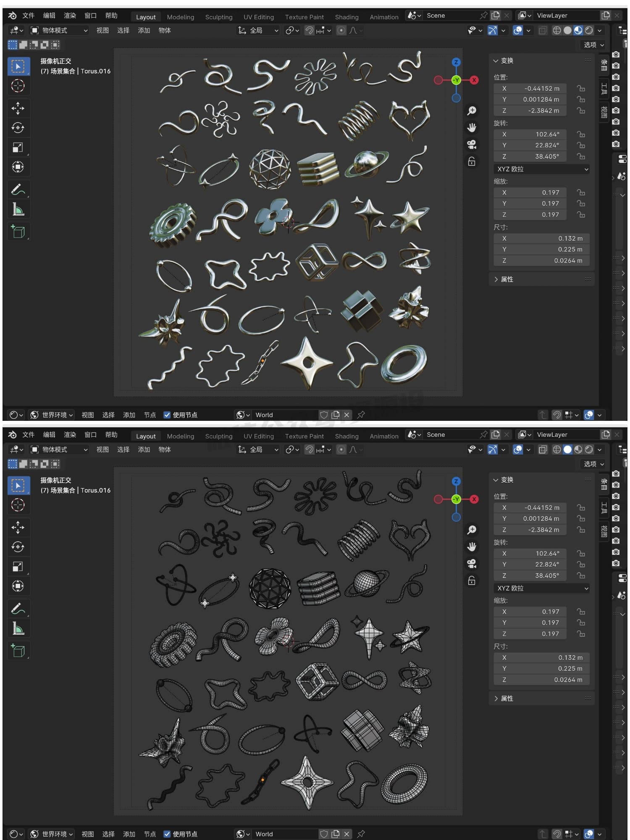Click position X value -0.44152 m in upper window
This screenshot has width=630, height=840.
(x=530, y=88)
